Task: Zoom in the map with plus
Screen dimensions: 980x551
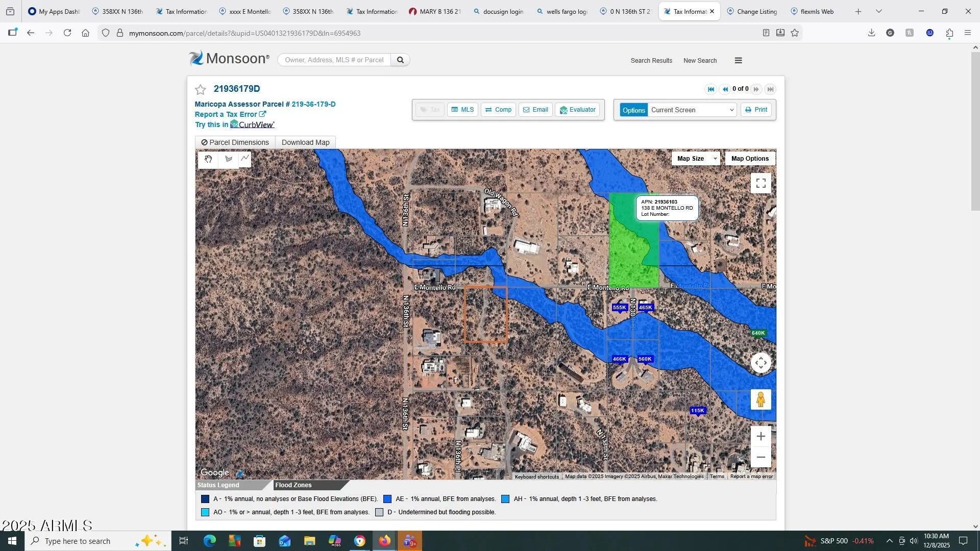Action: tap(761, 436)
